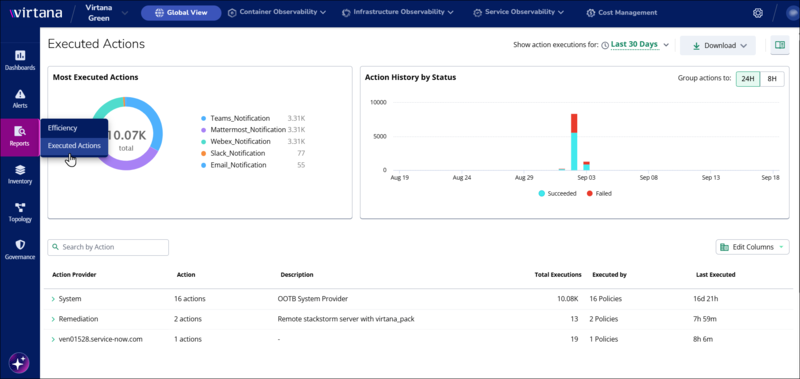
Task: Launch the AI assistant sparkle icon
Action: (x=19, y=363)
